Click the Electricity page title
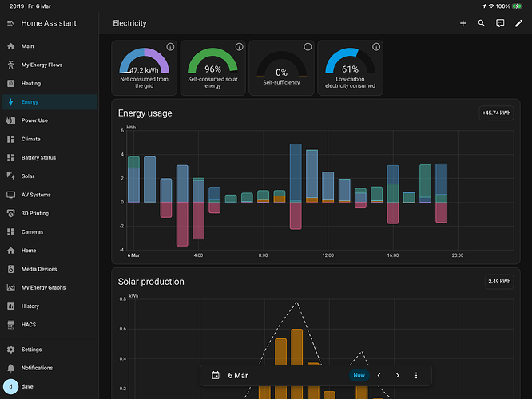This screenshot has width=532, height=399. coord(129,23)
